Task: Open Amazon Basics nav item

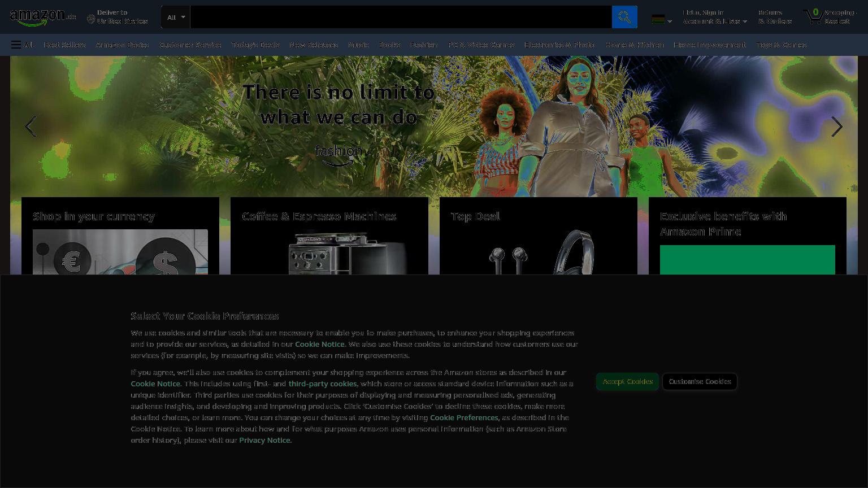Action: pos(123,45)
